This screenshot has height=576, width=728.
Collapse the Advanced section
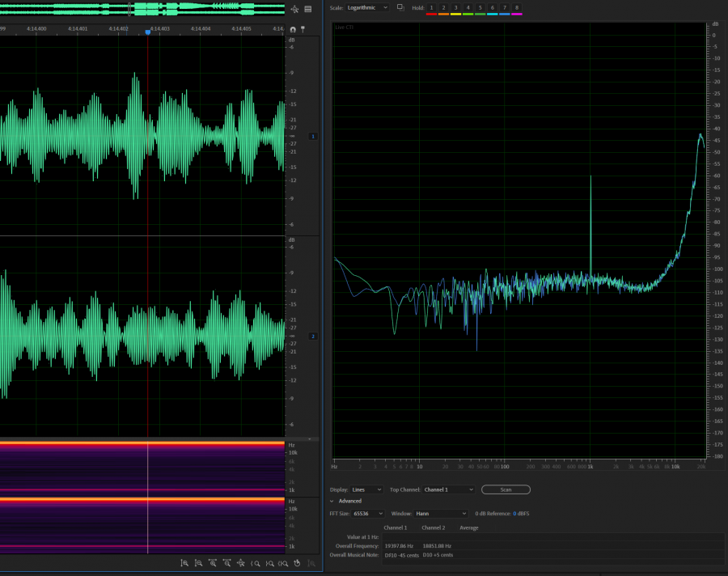332,501
